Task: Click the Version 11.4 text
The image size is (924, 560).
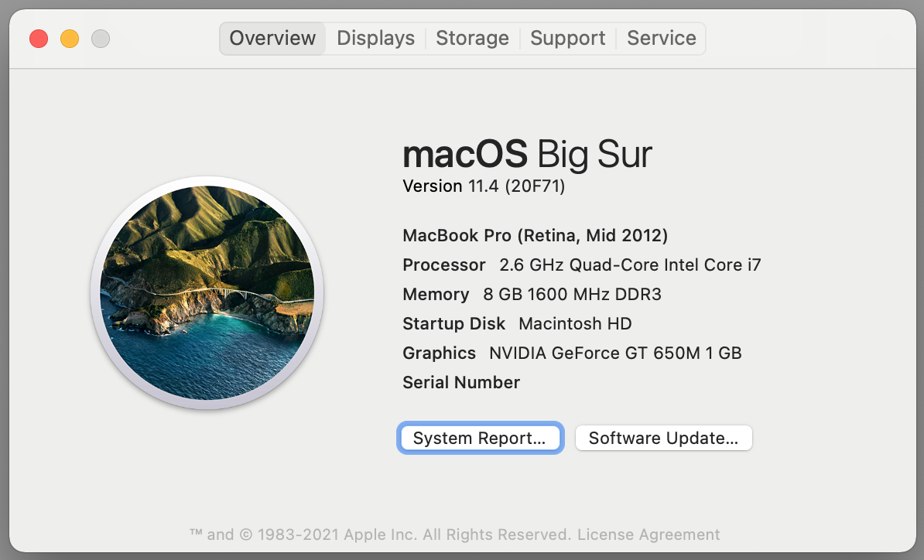Action: pyautogui.click(x=484, y=186)
